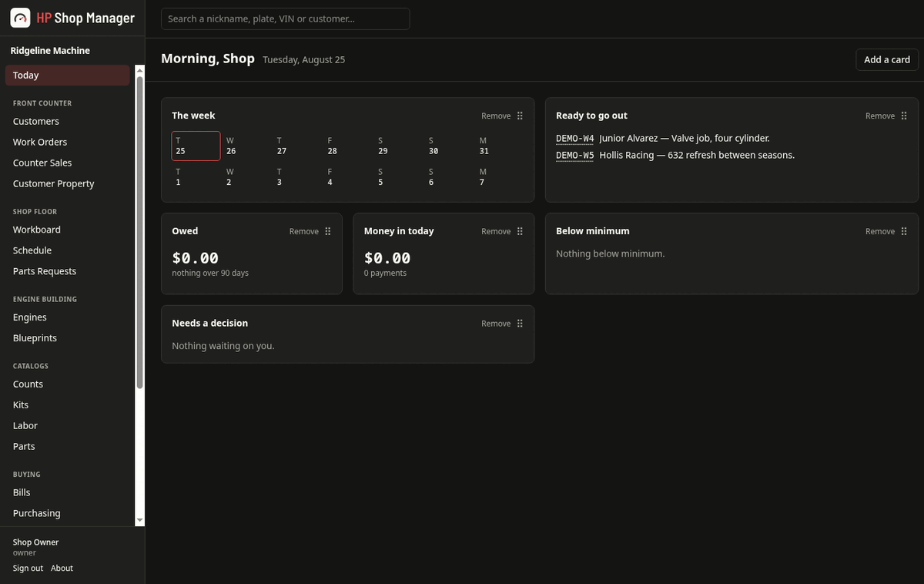924x584 pixels.
Task: Open the Schedule page
Action: (x=67, y=250)
